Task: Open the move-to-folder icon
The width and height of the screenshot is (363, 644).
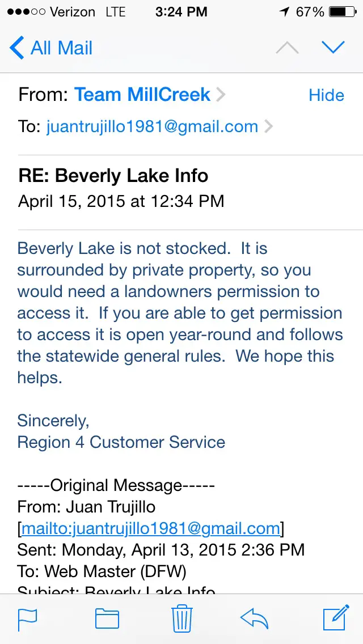Action: pyautogui.click(x=107, y=619)
